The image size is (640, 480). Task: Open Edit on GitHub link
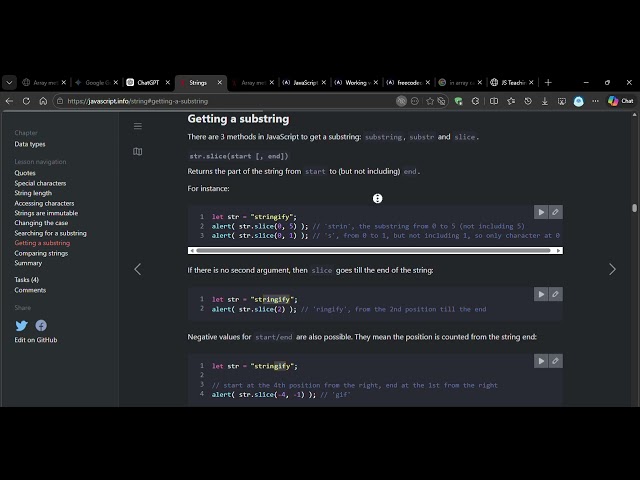[x=36, y=340]
